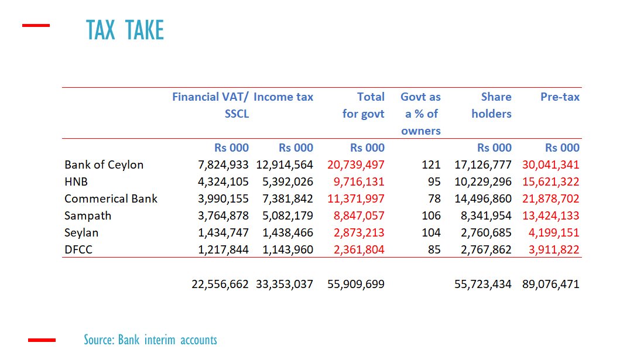644x363 pixels.
Task: Click the Income tax column header
Action: click(283, 97)
